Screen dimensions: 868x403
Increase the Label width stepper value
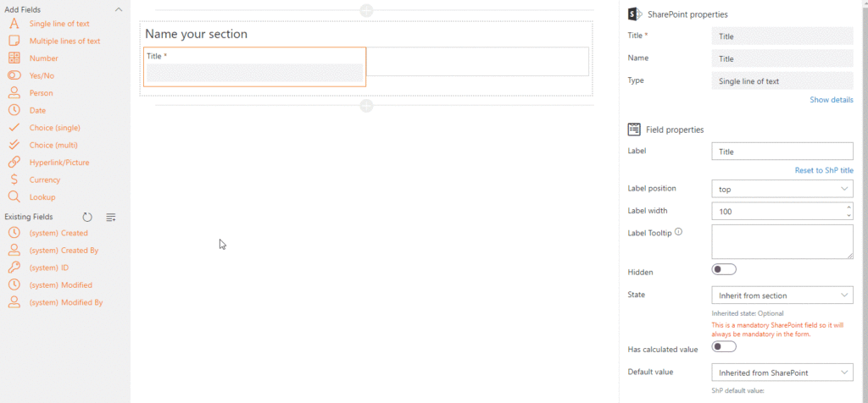(849, 207)
